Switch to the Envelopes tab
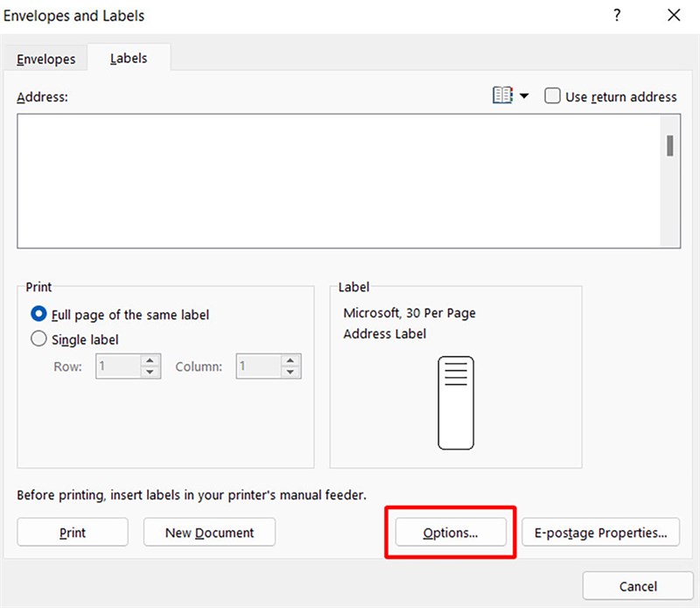 (46, 59)
